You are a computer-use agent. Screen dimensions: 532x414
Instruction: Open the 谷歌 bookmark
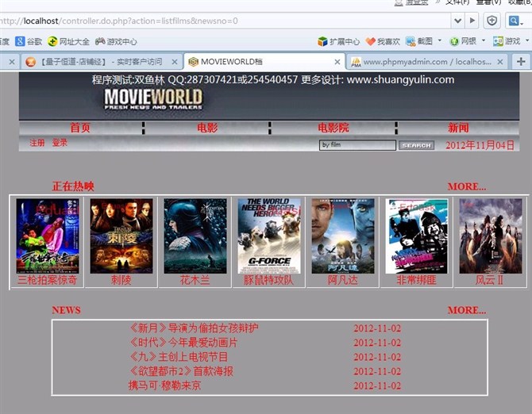(29, 41)
